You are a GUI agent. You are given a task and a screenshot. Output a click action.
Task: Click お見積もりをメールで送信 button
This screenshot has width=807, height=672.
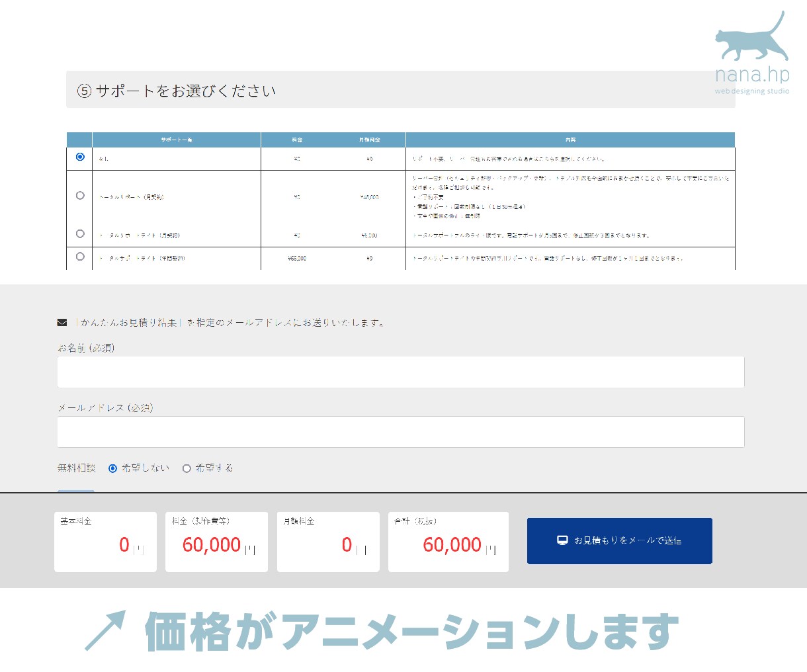620,540
